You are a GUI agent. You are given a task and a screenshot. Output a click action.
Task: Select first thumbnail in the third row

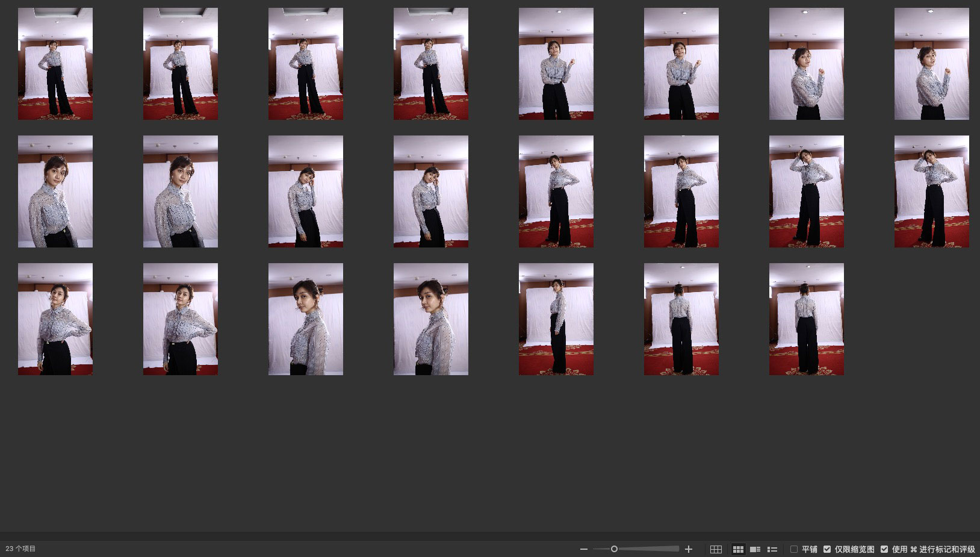tap(55, 319)
